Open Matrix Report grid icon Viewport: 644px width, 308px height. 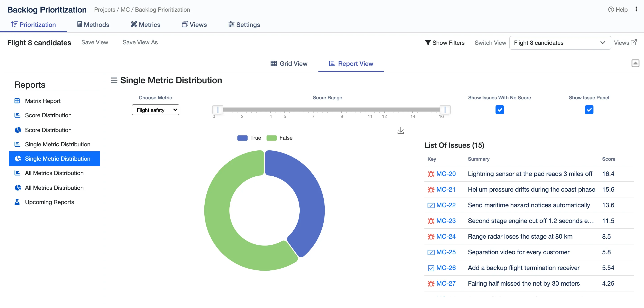(17, 101)
